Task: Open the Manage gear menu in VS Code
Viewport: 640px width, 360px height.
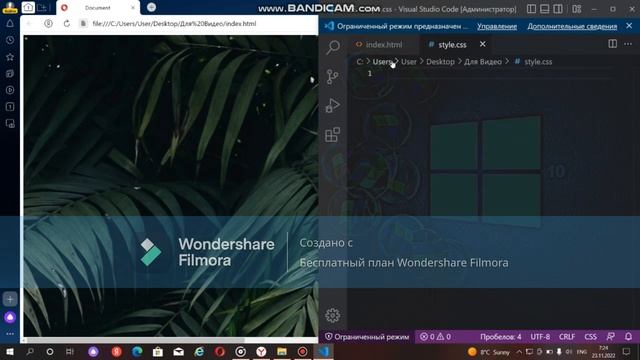Action: tap(333, 315)
